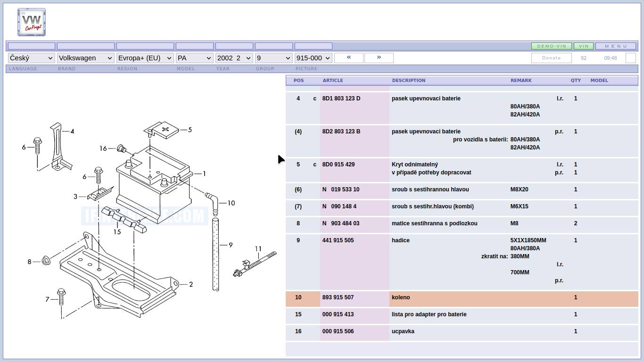Click description 'hadice'
The image size is (644, 362).
[x=401, y=240]
